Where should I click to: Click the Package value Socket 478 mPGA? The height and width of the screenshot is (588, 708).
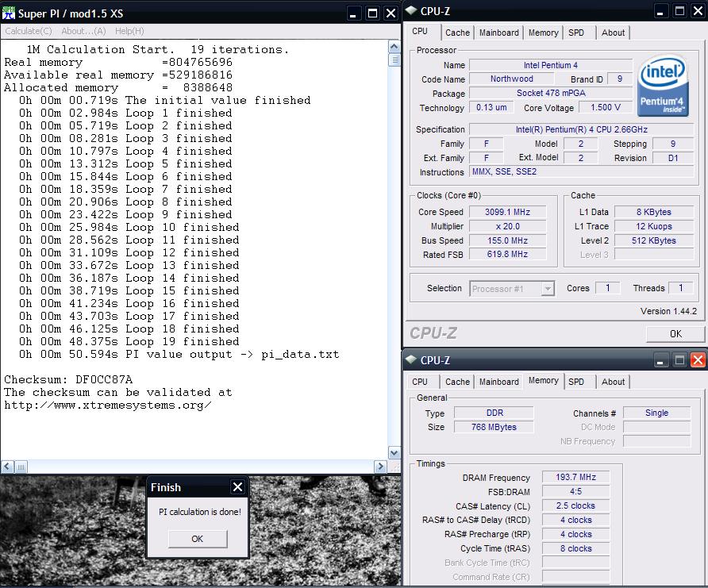551,93
